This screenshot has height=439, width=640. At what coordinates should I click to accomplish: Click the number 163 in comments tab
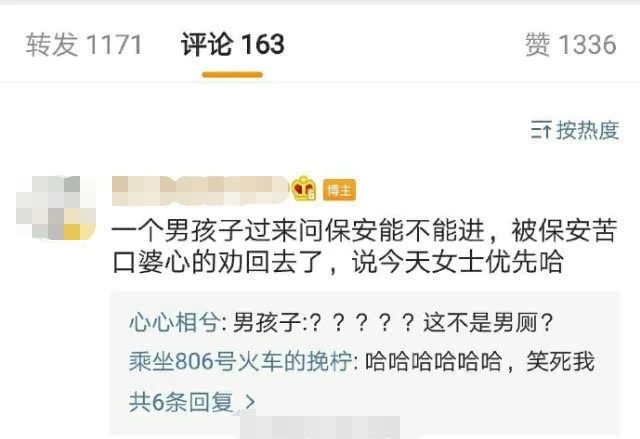coord(263,44)
